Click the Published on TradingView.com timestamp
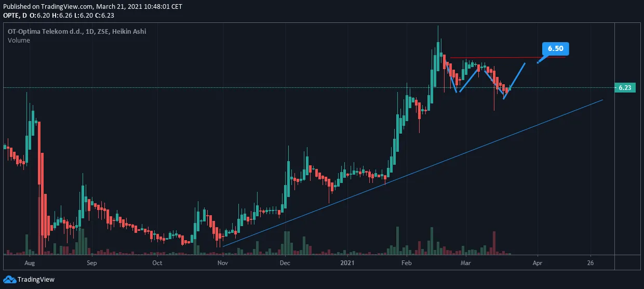The image size is (644, 289). (92, 6)
